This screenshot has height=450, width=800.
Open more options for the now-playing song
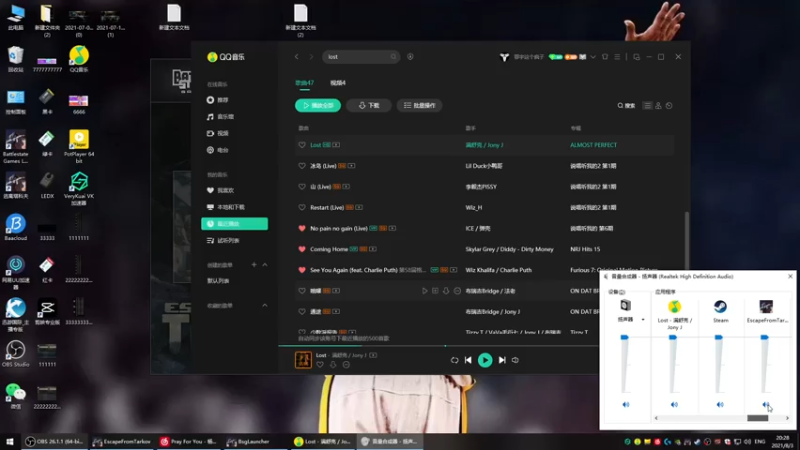346,365
